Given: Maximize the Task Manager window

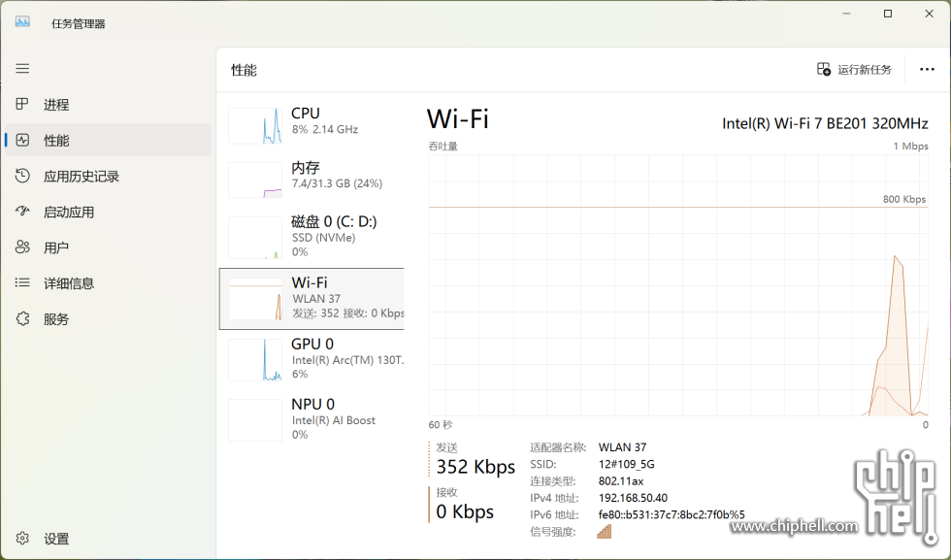Looking at the screenshot, I should [x=888, y=14].
